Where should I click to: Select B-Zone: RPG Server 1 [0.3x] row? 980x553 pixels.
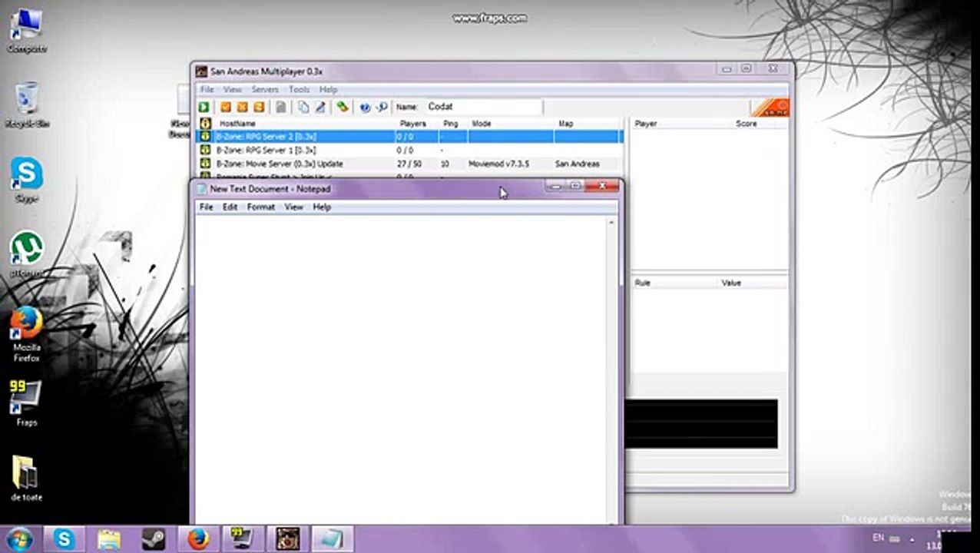click(410, 151)
